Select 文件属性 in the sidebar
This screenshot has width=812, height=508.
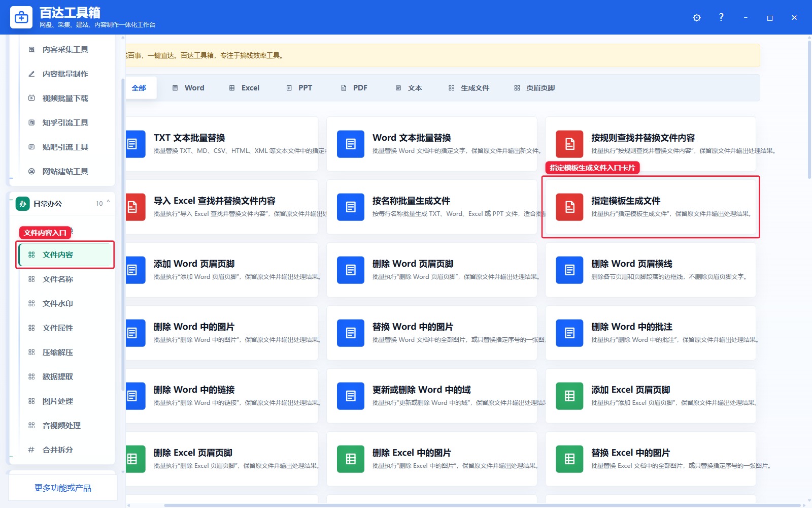click(x=65, y=328)
